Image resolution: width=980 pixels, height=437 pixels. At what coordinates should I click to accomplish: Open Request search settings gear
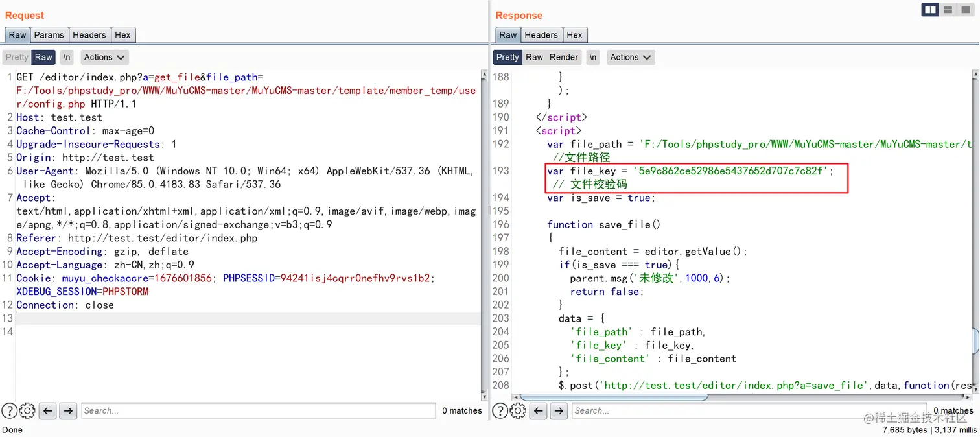tap(27, 410)
